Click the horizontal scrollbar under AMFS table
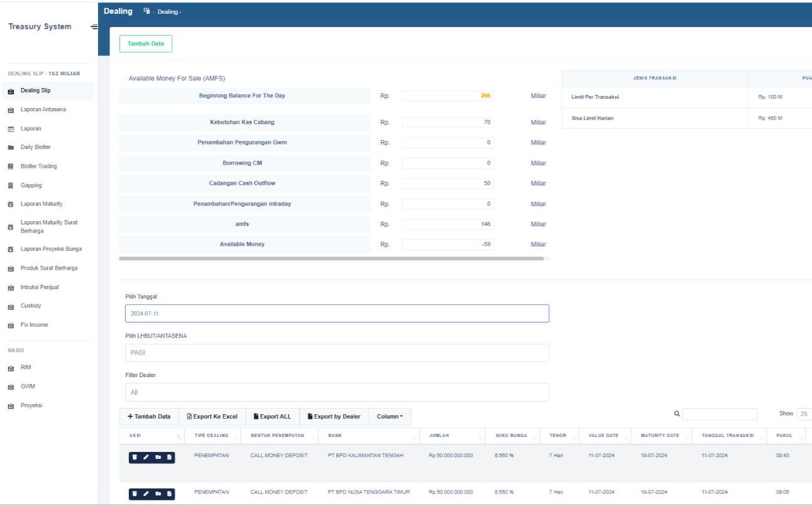The image size is (812, 506). [331, 258]
